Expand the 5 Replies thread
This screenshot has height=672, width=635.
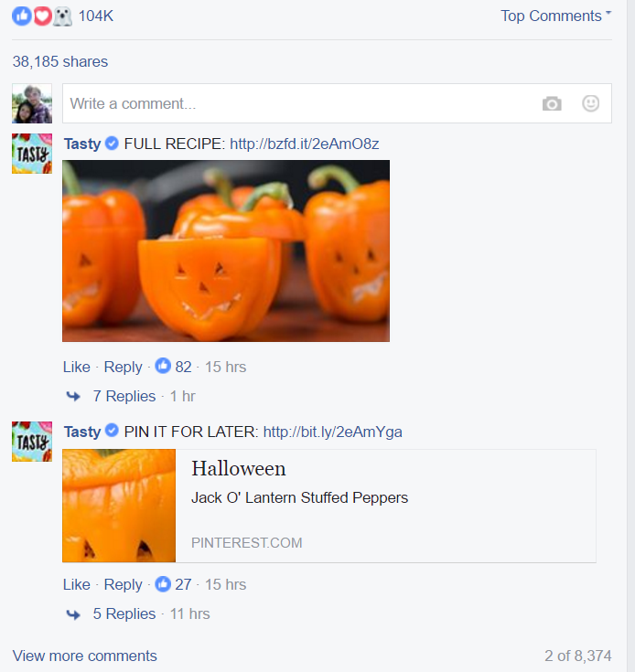tap(124, 613)
